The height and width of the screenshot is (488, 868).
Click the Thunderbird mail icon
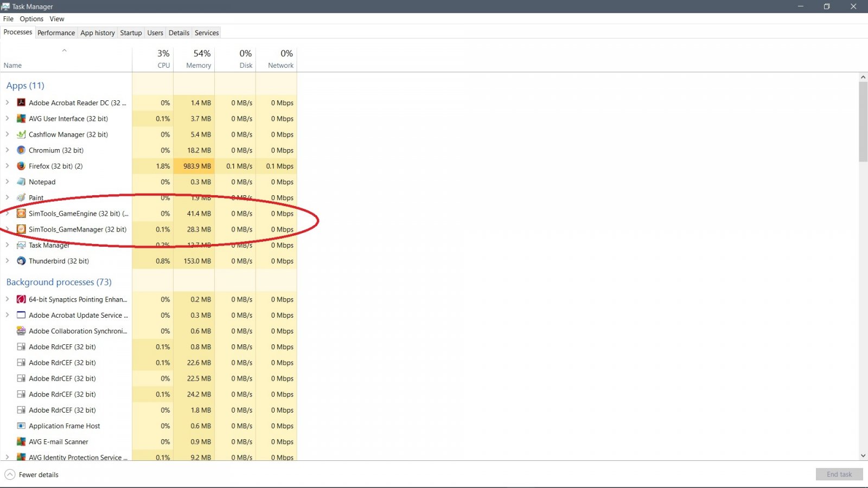click(21, 261)
